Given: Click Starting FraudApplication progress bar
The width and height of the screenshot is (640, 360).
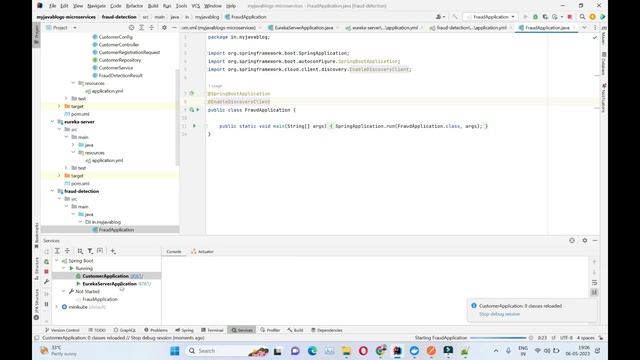Looking at the screenshot, I should coord(498,338).
